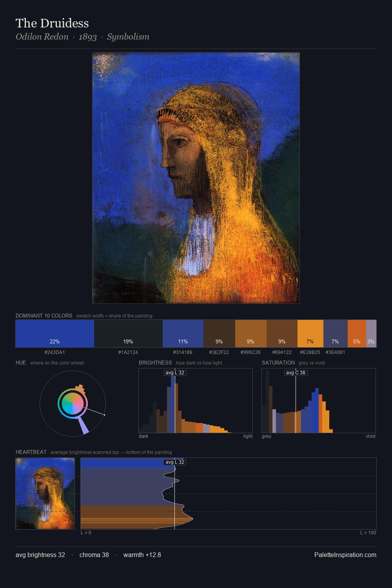The image size is (392, 588).
Task: Click the 'DOMINANT 10 COLORS' heading
Action: point(44,316)
